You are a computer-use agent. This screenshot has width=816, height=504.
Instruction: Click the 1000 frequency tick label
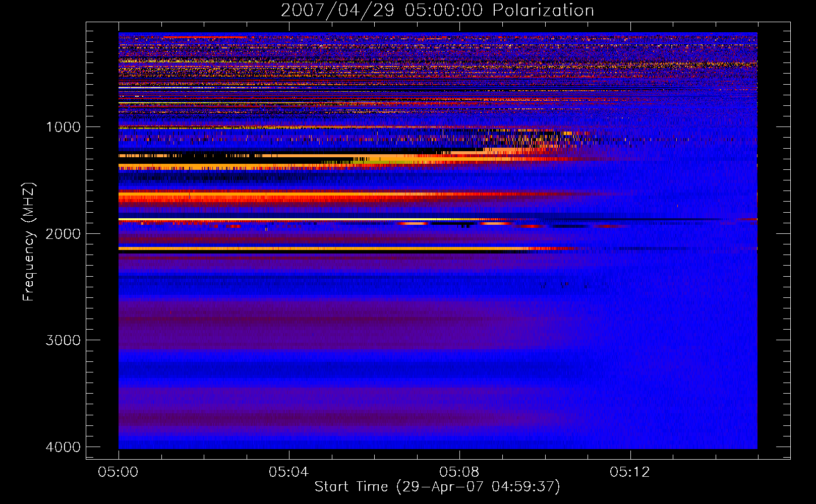(x=63, y=127)
